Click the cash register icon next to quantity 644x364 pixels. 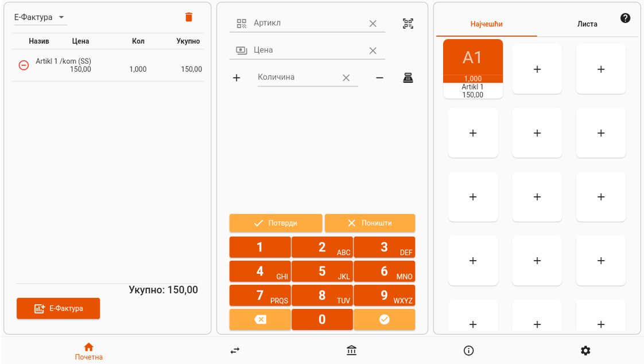click(408, 78)
